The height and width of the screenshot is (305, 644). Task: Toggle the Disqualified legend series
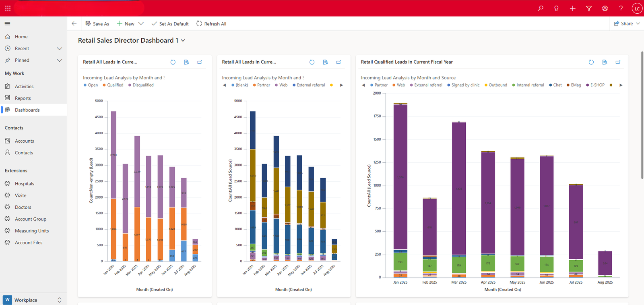143,85
